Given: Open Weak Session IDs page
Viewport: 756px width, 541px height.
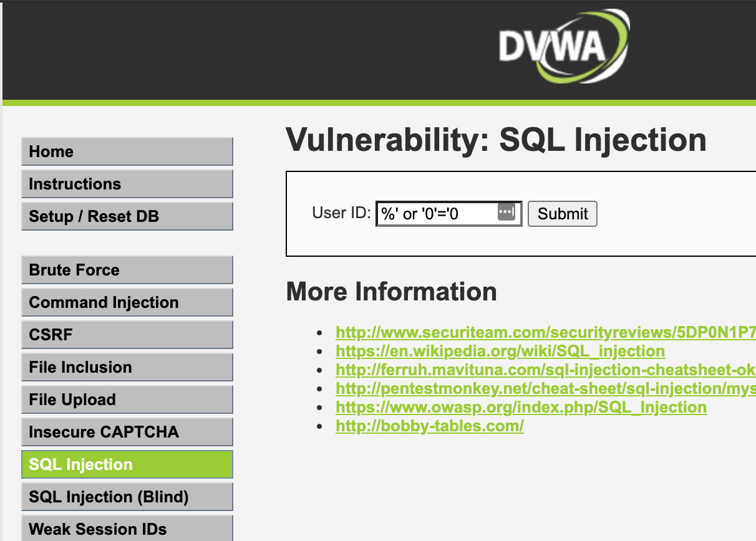Looking at the screenshot, I should click(x=127, y=529).
